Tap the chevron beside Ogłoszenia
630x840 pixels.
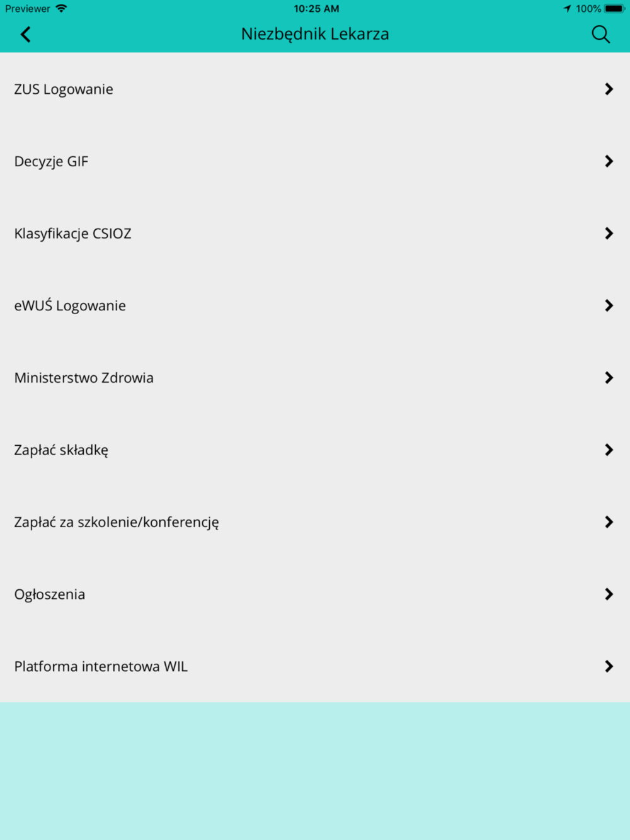609,594
